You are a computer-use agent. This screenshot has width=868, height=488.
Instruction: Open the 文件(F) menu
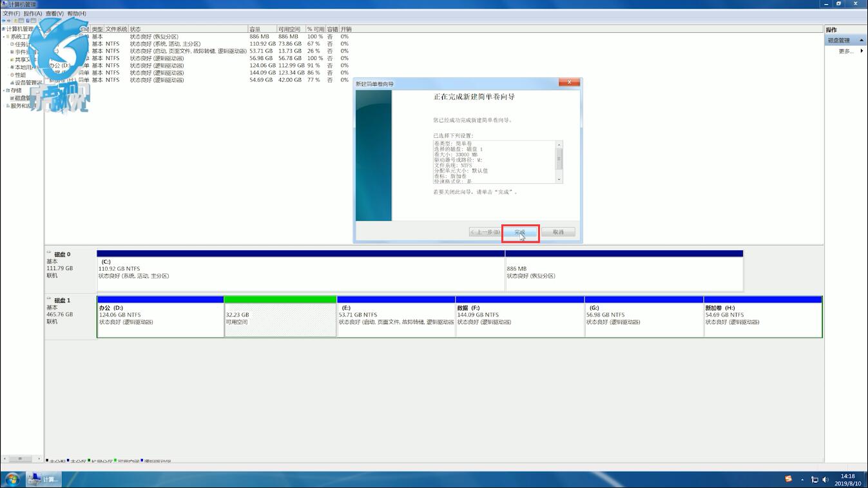click(12, 14)
